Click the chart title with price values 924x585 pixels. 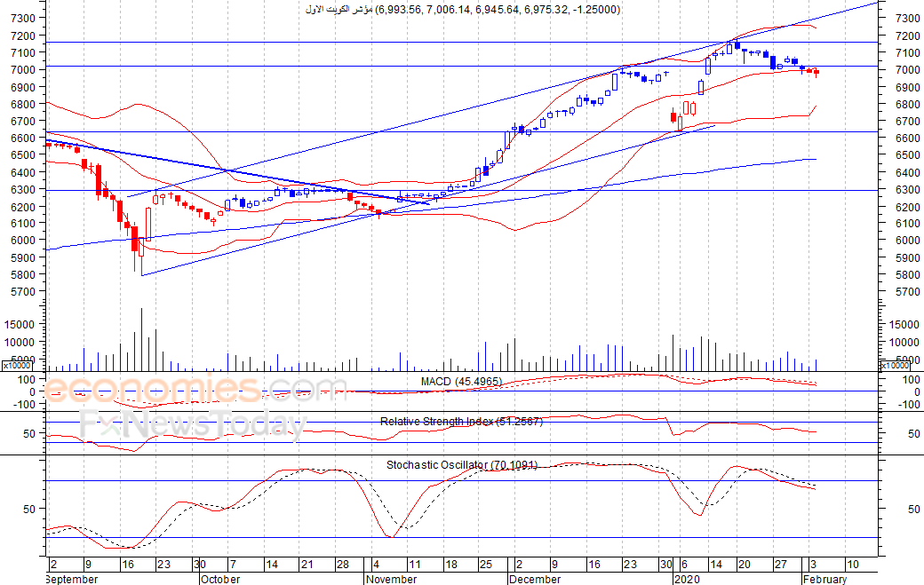[463, 10]
